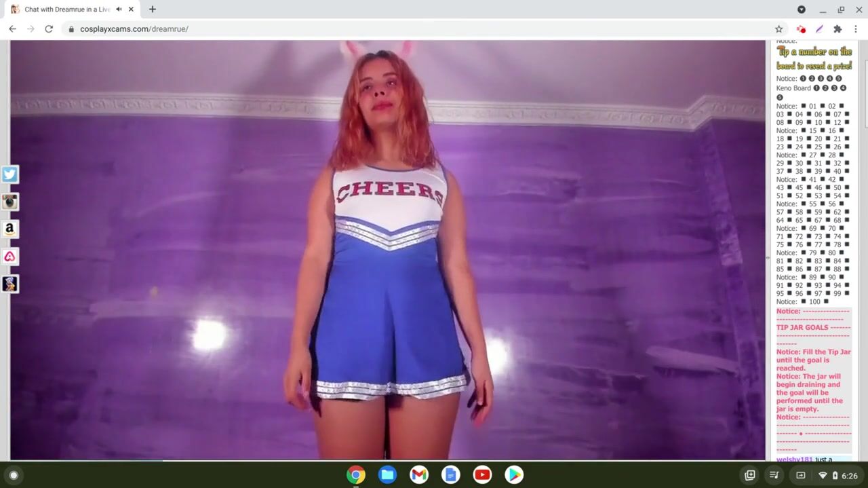The width and height of the screenshot is (868, 488).
Task: Close the Chat with Dreamrue tab
Action: tap(132, 10)
